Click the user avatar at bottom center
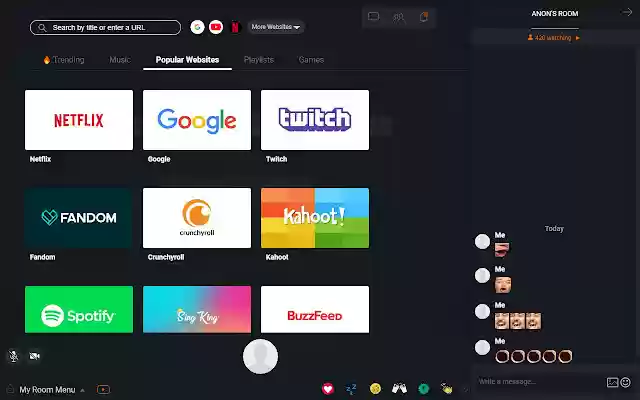This screenshot has width=640, height=400. click(260, 356)
